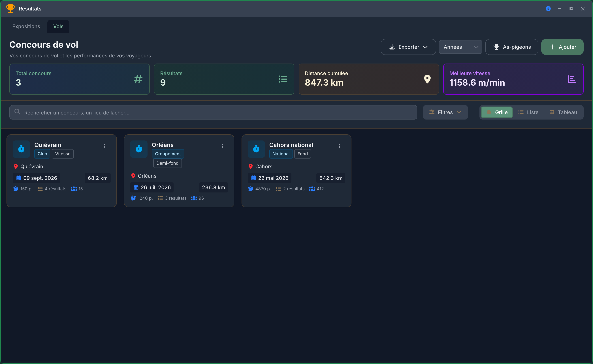This screenshot has width=593, height=364.
Task: Click the Vitesse tag on Quiévrain card
Action: tap(63, 154)
